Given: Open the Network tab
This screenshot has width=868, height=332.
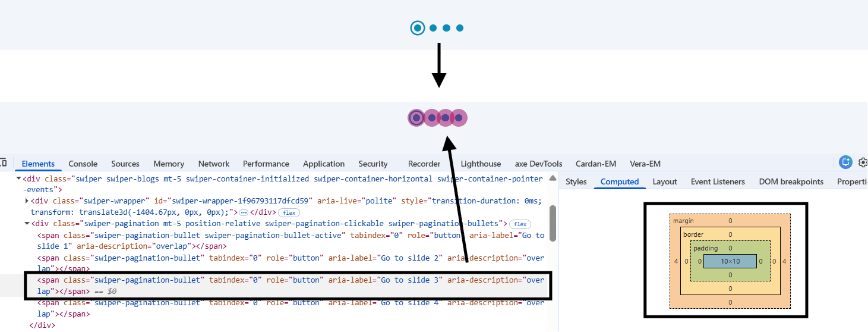Looking at the screenshot, I should coord(214,164).
